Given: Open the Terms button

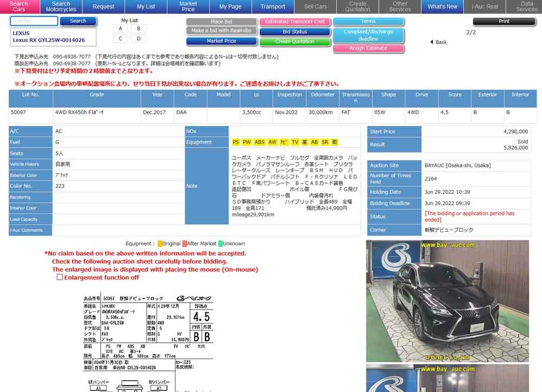Looking at the screenshot, I should [369, 22].
